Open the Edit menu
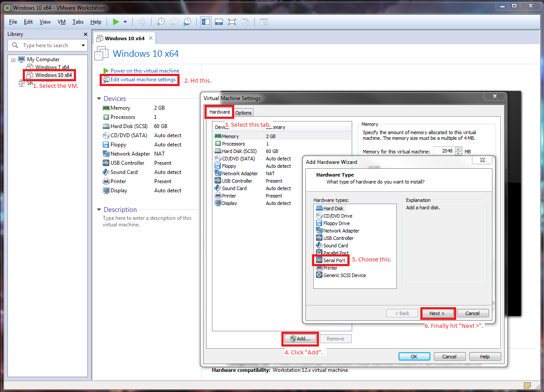 click(x=28, y=22)
